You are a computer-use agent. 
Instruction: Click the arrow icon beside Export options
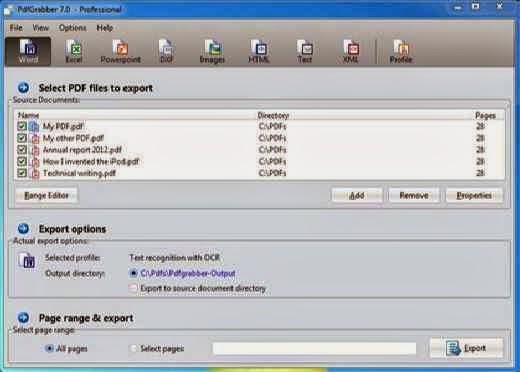[x=23, y=229]
